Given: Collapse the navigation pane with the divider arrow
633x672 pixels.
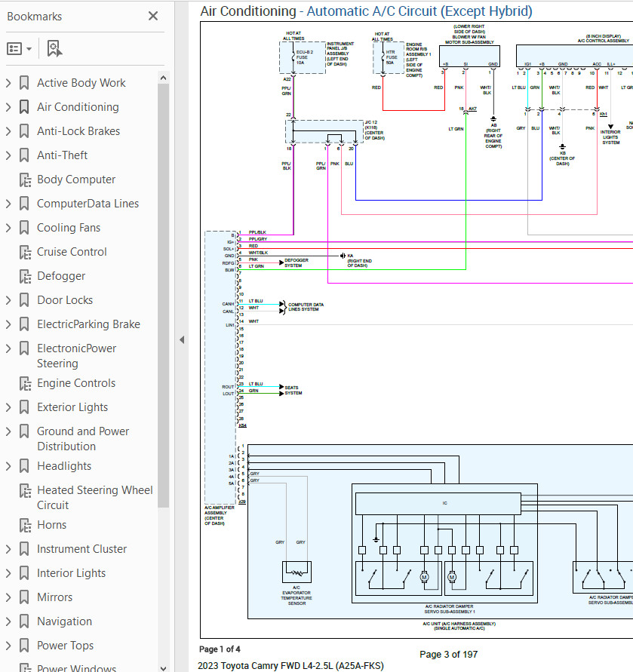Looking at the screenshot, I should click(x=182, y=340).
